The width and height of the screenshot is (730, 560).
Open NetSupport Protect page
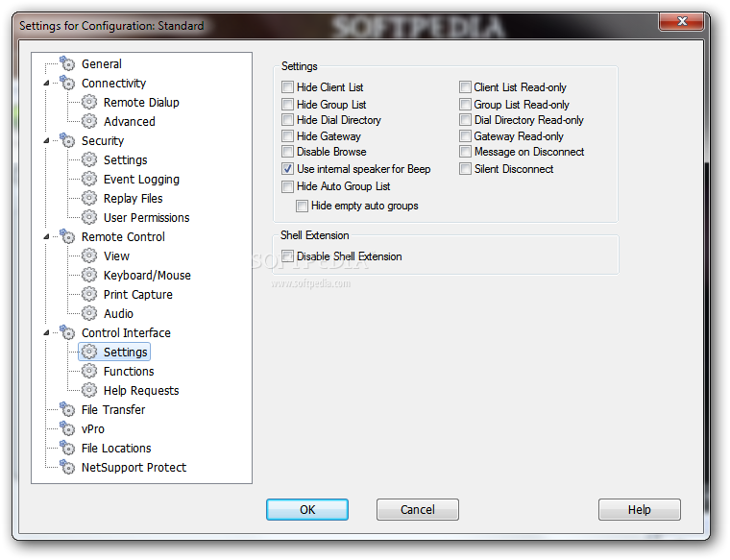coord(134,468)
